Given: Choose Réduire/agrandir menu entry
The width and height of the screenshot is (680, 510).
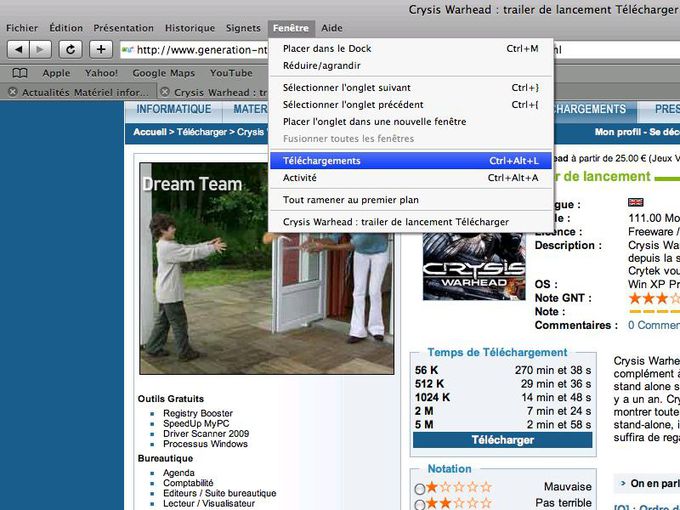Looking at the screenshot, I should (411, 65).
